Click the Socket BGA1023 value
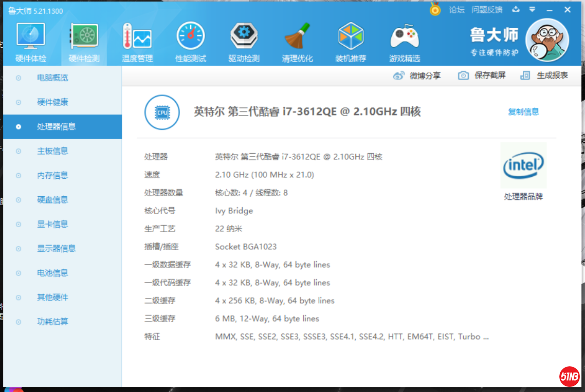This screenshot has width=585, height=392. click(246, 247)
